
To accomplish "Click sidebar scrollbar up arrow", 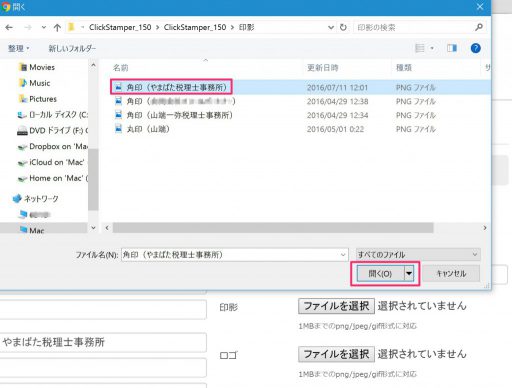I will pyautogui.click(x=93, y=65).
